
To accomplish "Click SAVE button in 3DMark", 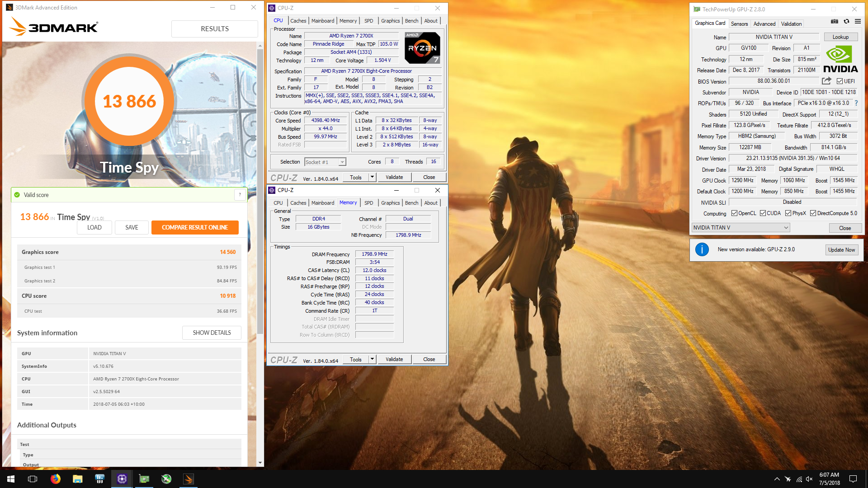I will [132, 227].
